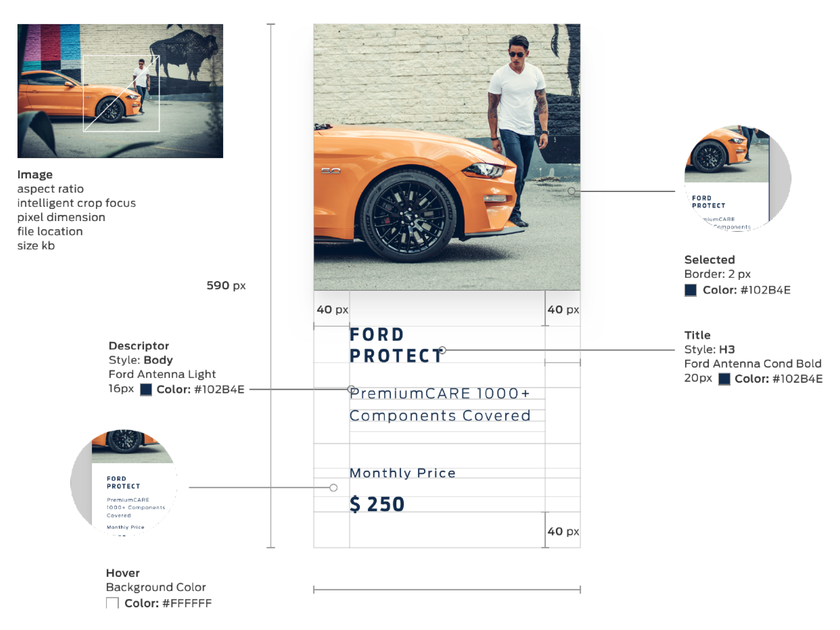Screen dimensions: 840x630
Task: Click the source photo thumbnail with crop box
Action: pos(120,91)
